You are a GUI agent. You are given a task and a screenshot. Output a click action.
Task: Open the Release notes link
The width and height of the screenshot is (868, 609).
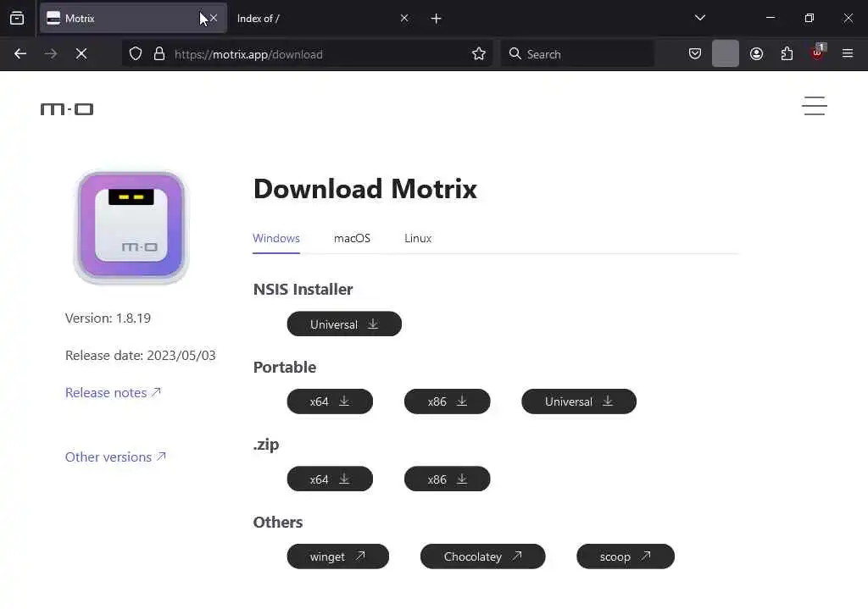point(113,393)
